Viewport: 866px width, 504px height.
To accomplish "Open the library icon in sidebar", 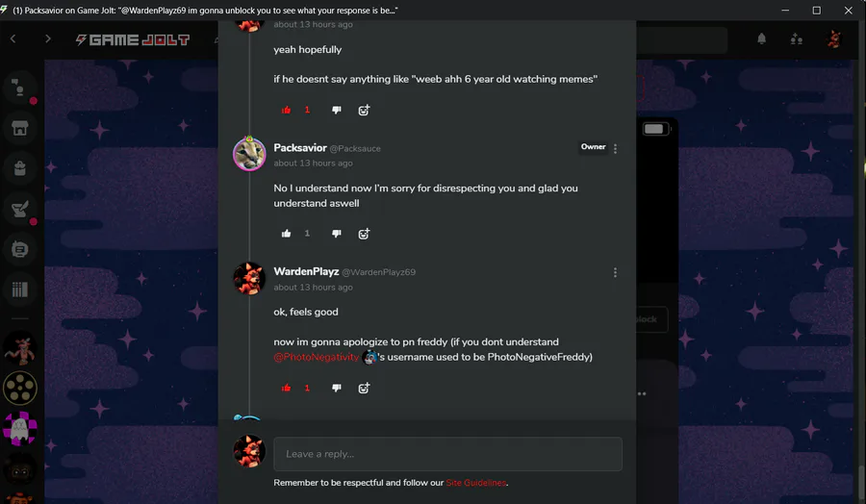I will click(20, 290).
